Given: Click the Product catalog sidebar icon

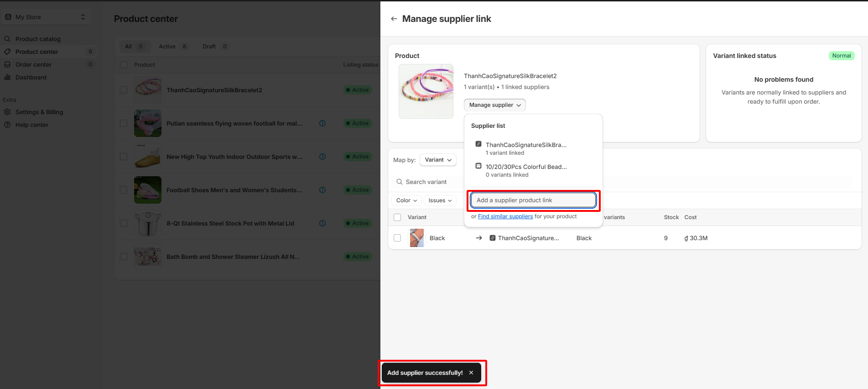Looking at the screenshot, I should click(x=7, y=39).
